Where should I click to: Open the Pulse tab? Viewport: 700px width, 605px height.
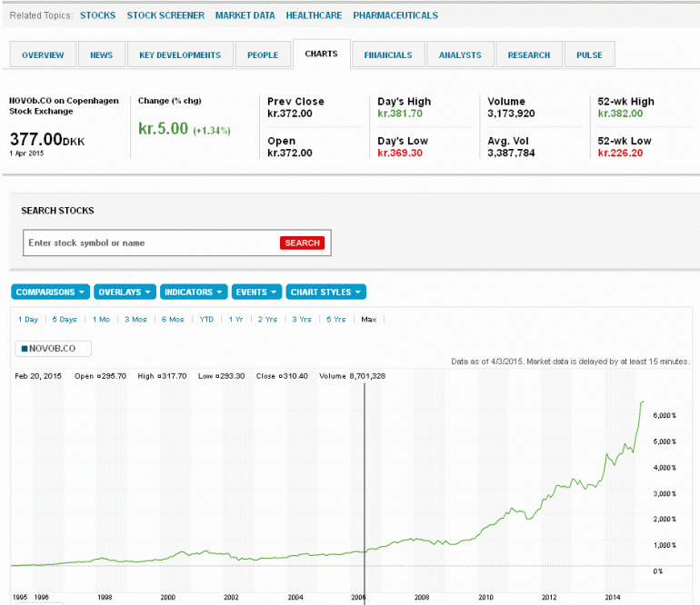[589, 55]
